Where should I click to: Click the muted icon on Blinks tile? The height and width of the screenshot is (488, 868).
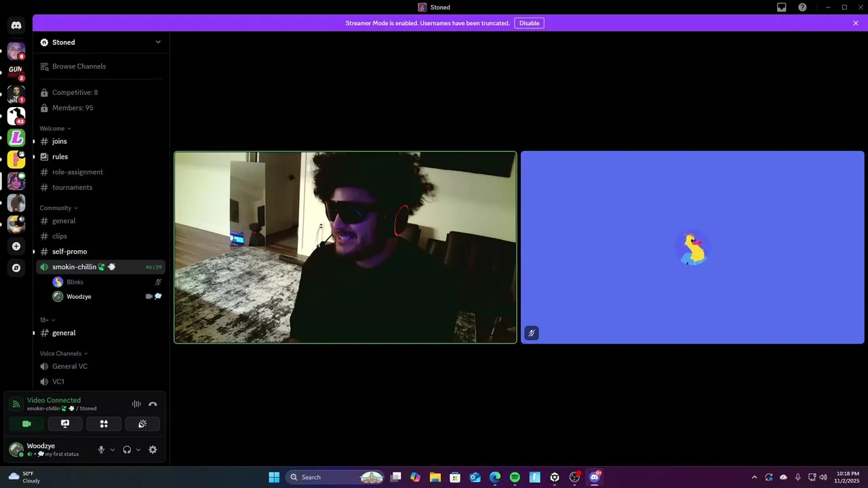pos(532,333)
